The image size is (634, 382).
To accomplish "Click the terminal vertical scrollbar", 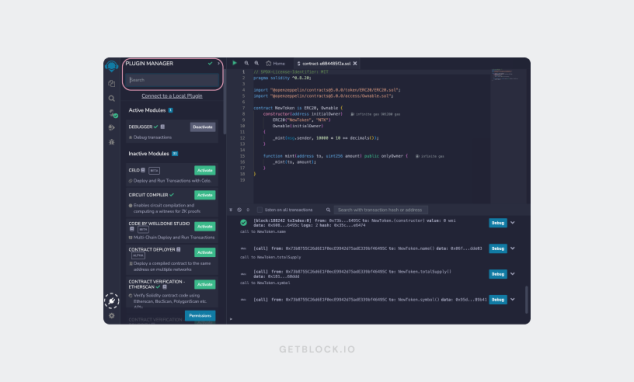I will (x=526, y=300).
